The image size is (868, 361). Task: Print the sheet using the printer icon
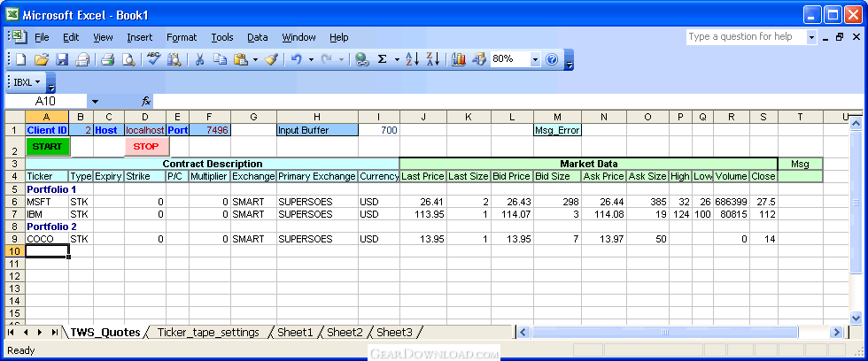tap(107, 59)
